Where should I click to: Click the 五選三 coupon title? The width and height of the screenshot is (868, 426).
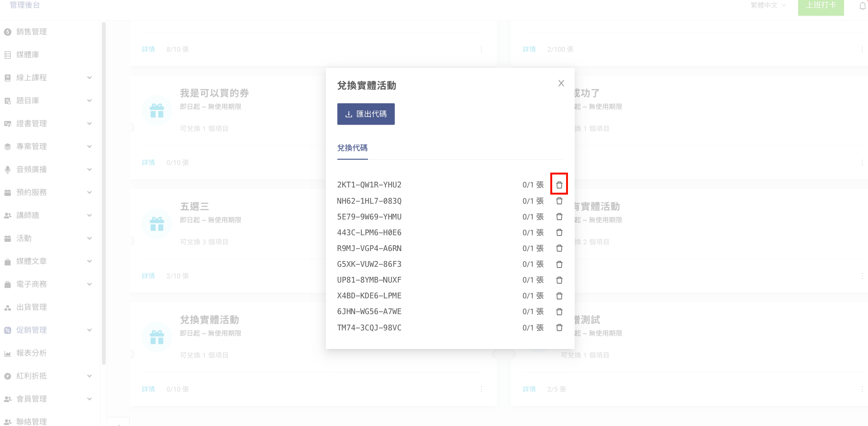[194, 207]
